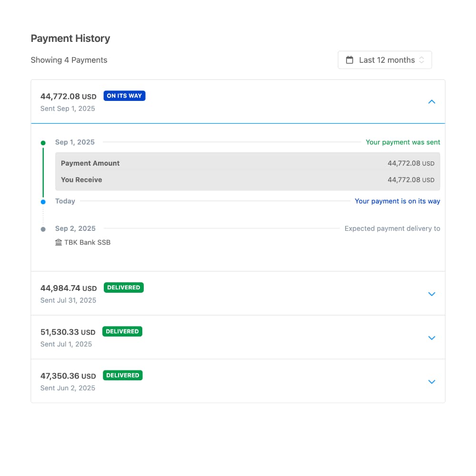Image resolution: width=476 pixels, height=476 pixels.
Task: Open the Last 12 months date filter
Action: click(385, 60)
